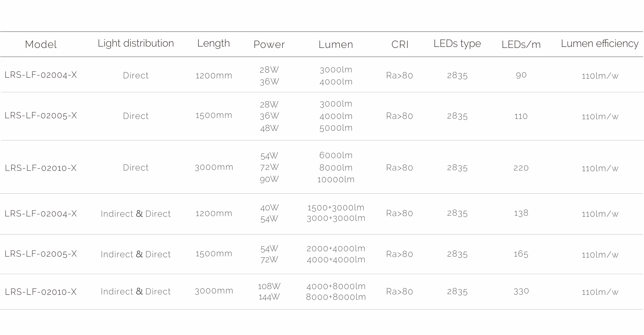The height and width of the screenshot is (335, 644).
Task: Click the 3000mm length of Direct LRS-LF-02010-X
Action: coord(214,167)
